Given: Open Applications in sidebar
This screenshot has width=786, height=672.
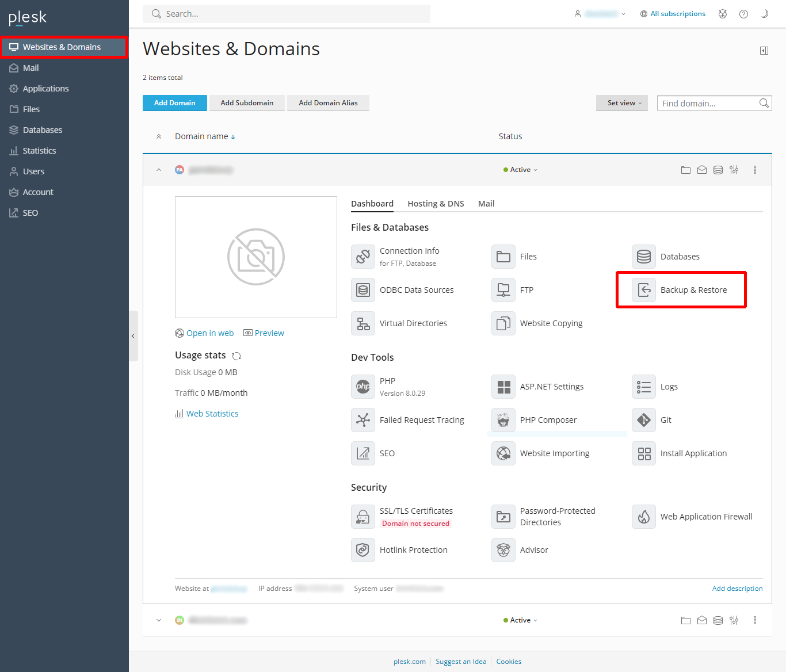Looking at the screenshot, I should click(64, 89).
